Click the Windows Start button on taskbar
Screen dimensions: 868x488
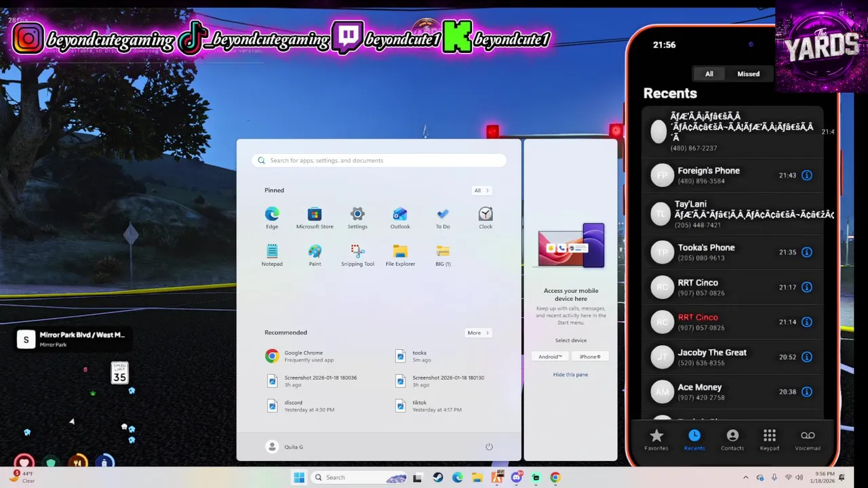[x=299, y=477]
